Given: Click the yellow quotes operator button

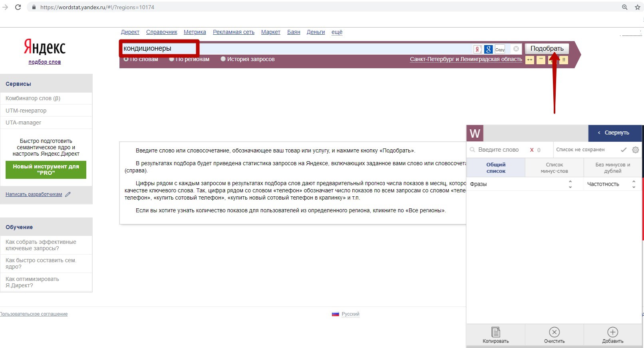Looking at the screenshot, I should tap(541, 60).
